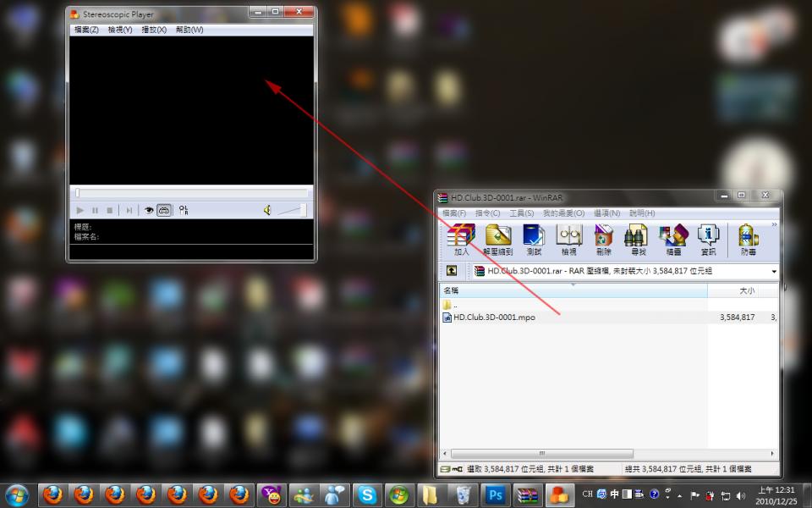
Task: Open the Recycle Bin taskbar icon
Action: coord(464,495)
